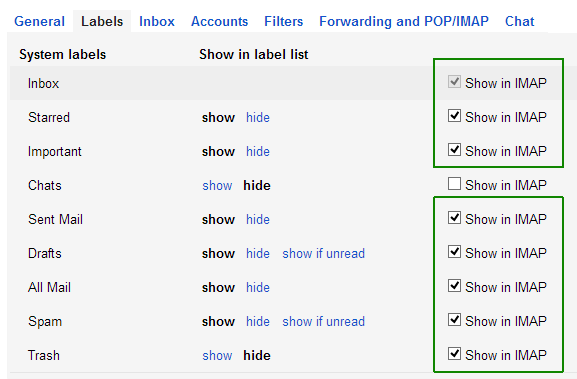Screen dimensions: 577x379
Task: Open the Accounts tab
Action: pos(219,21)
